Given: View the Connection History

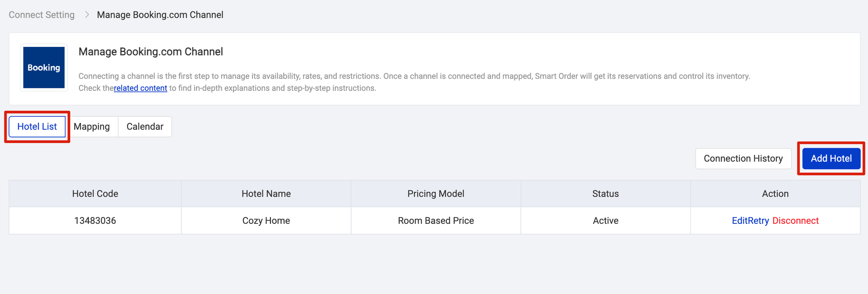Looking at the screenshot, I should (x=743, y=159).
